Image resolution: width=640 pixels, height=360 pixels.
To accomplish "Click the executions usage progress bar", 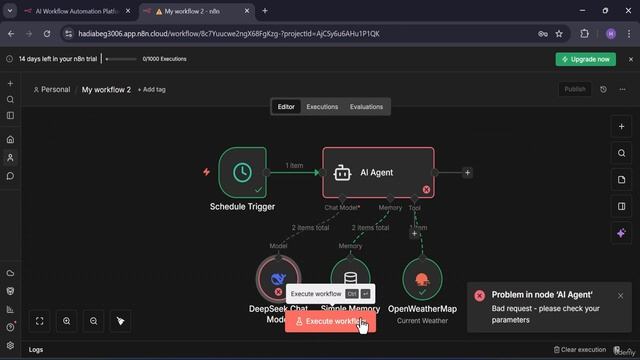I will click(x=121, y=59).
